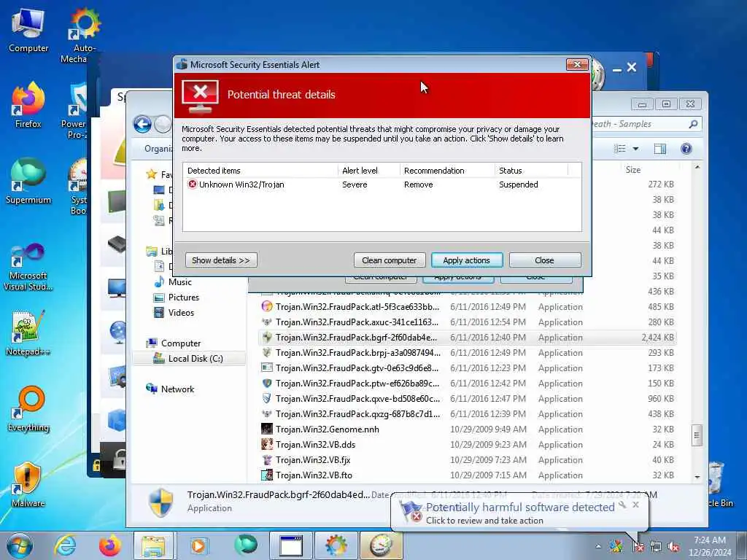Open Microsoft Visual Studio desktop shortcut
The image size is (747, 560).
[28, 267]
